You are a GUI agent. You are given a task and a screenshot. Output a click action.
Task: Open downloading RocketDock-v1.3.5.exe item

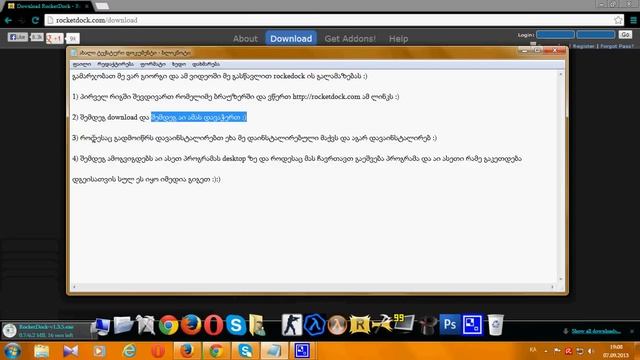click(46, 331)
